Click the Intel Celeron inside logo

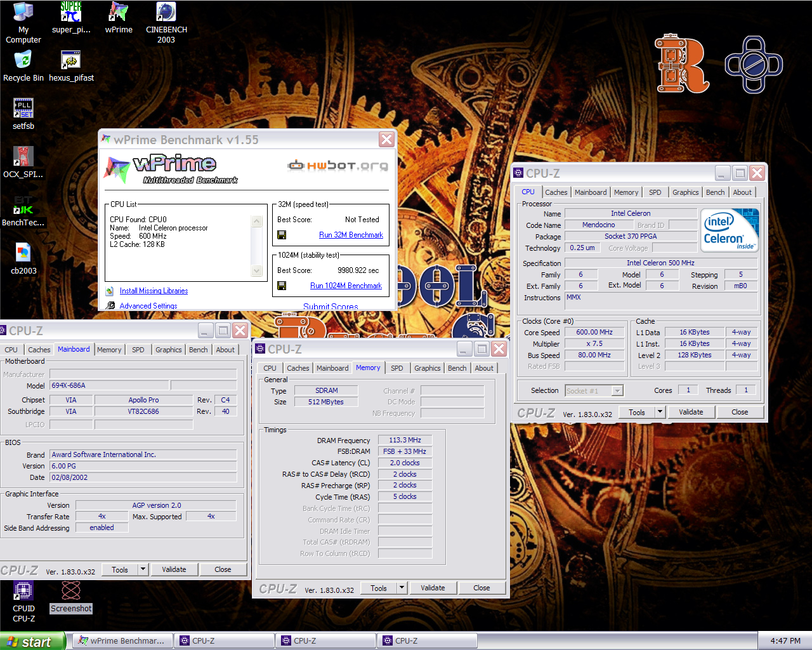[x=730, y=231]
